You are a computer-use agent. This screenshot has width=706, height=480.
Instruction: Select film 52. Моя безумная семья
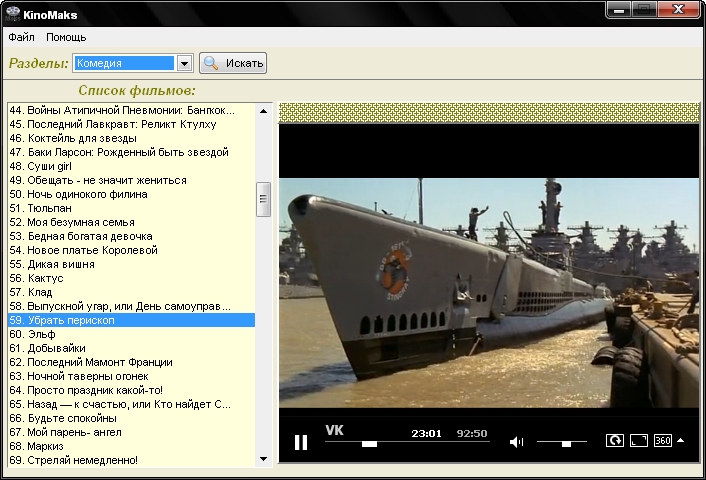131,222
